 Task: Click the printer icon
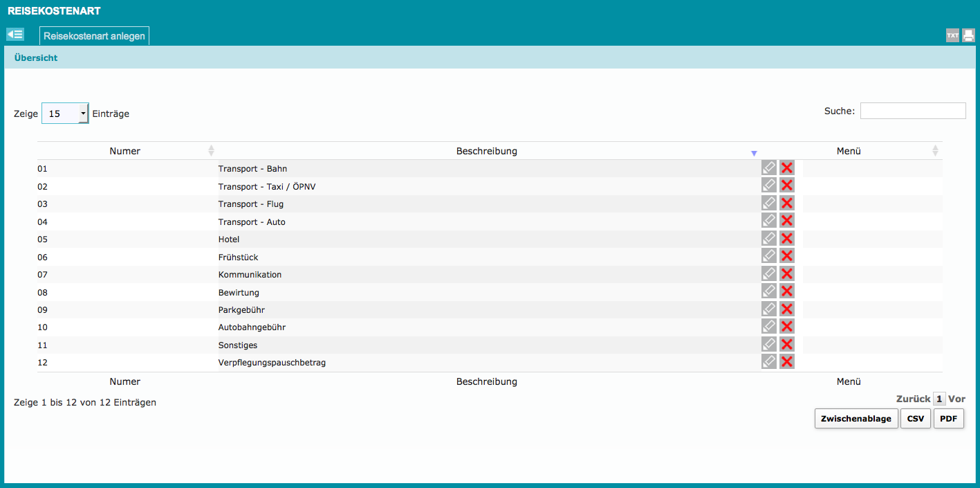click(968, 36)
